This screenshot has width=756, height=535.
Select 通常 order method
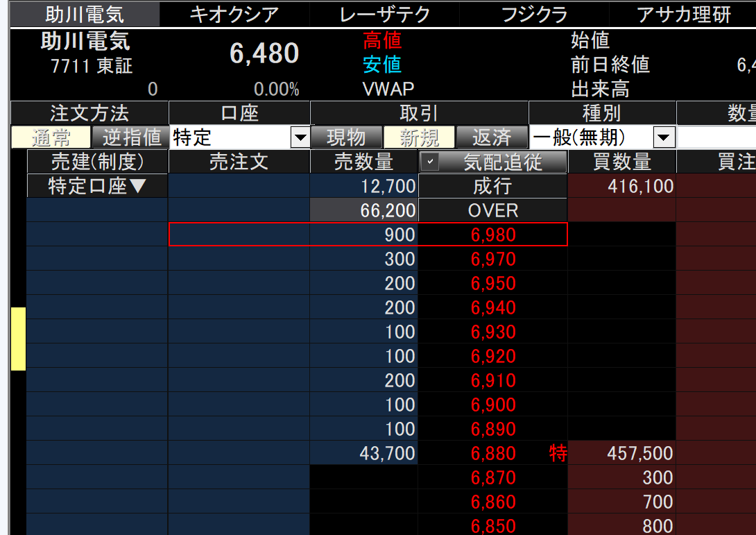pyautogui.click(x=51, y=137)
